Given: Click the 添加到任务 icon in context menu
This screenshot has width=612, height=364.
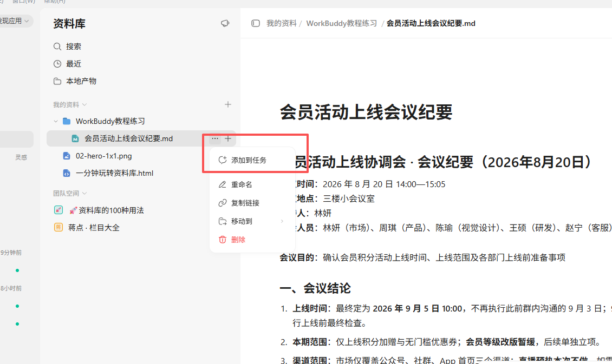Looking at the screenshot, I should (223, 160).
